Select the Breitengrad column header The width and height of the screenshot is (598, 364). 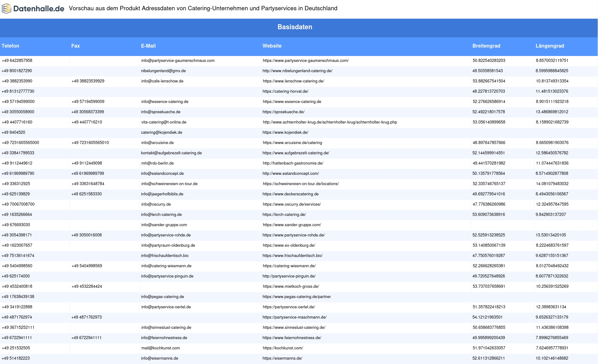[486, 46]
